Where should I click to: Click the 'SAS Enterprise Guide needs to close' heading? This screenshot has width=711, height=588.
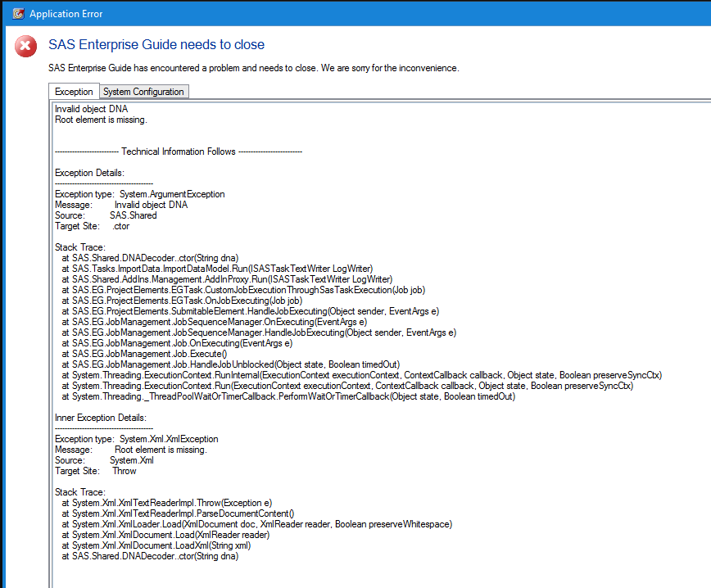coord(156,44)
